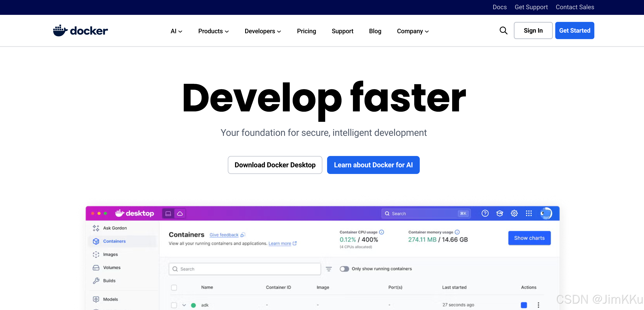Click the Docker whale logo

pos(80,30)
